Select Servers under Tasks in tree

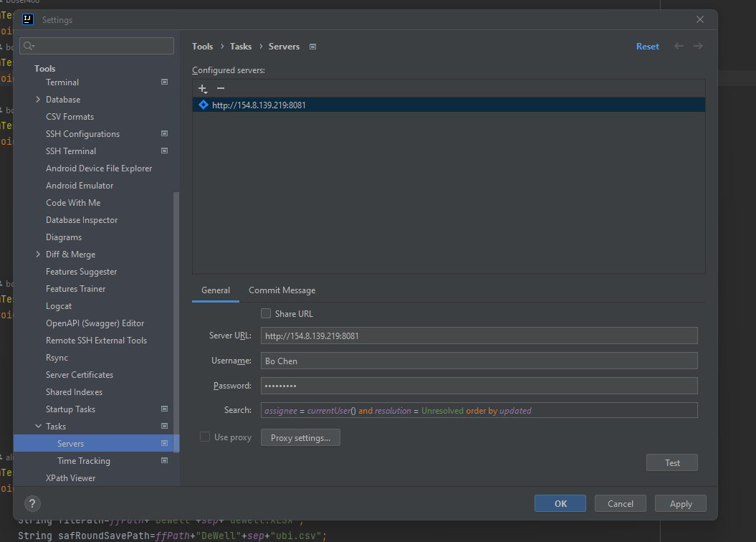pos(97,443)
